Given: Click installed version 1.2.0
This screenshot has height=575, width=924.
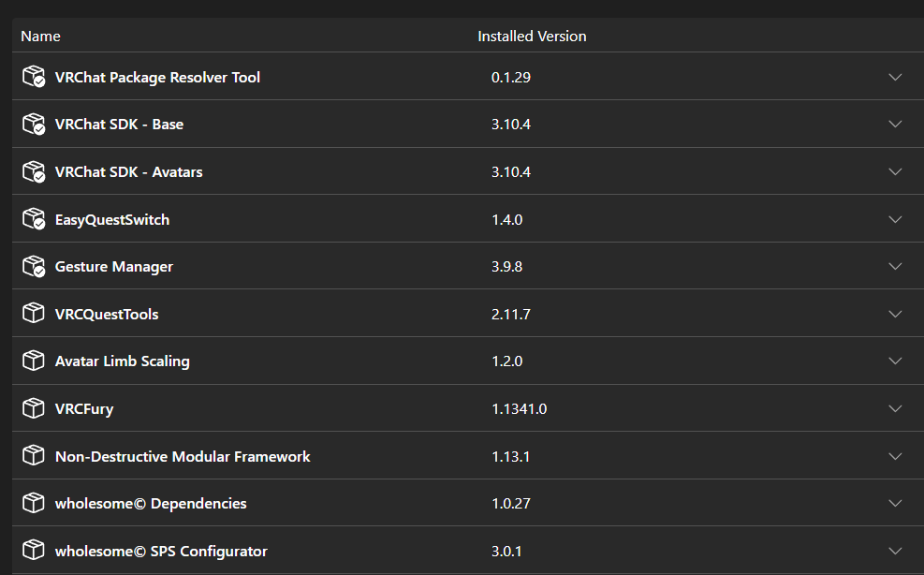Looking at the screenshot, I should point(506,361).
